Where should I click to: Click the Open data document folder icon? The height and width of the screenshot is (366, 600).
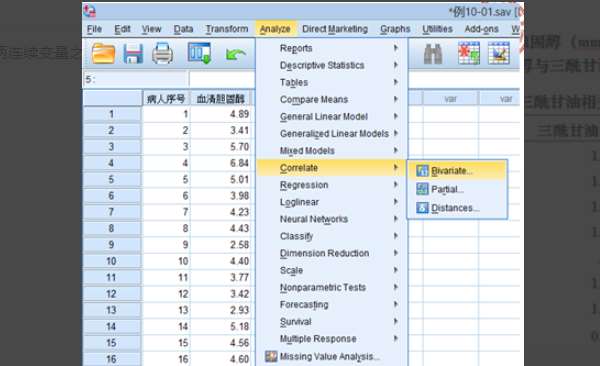[103, 54]
